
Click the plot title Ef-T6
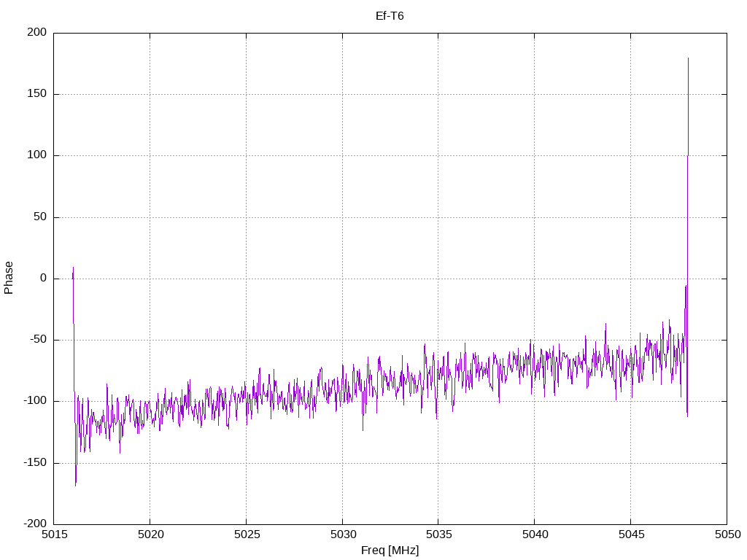click(390, 15)
